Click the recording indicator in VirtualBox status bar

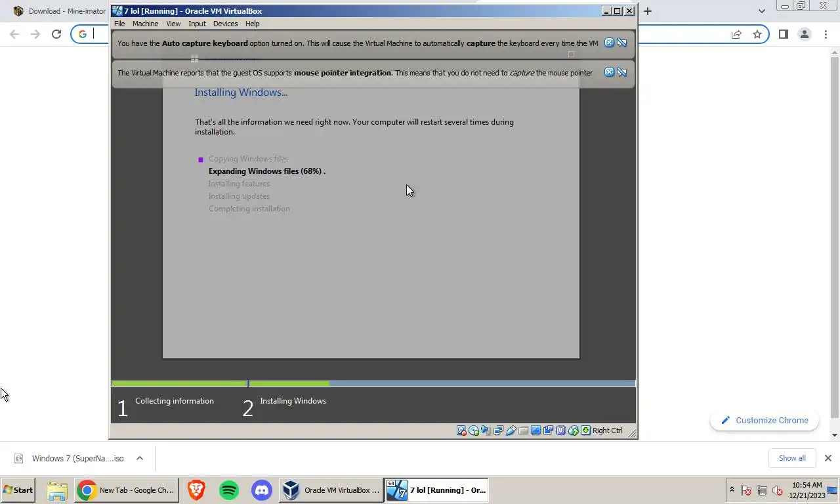pos(548,430)
